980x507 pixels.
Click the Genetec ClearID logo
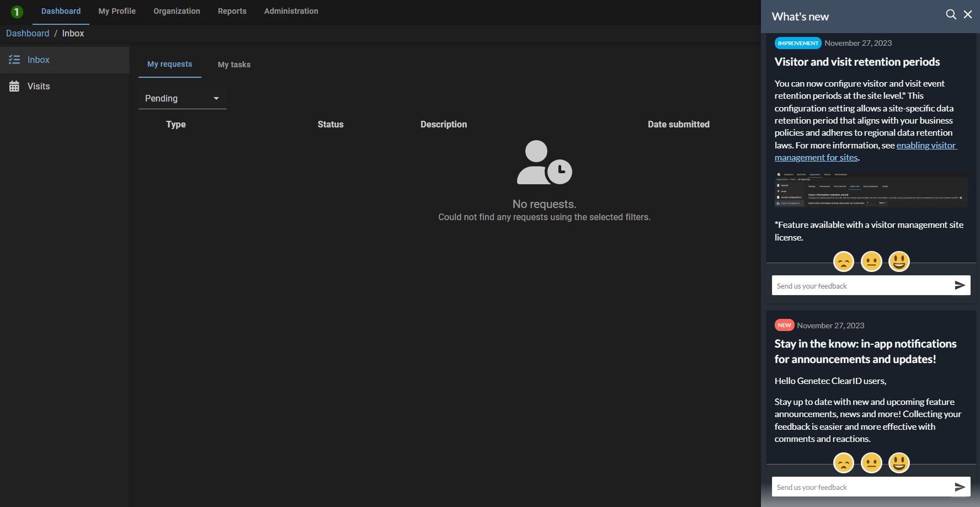click(16, 11)
